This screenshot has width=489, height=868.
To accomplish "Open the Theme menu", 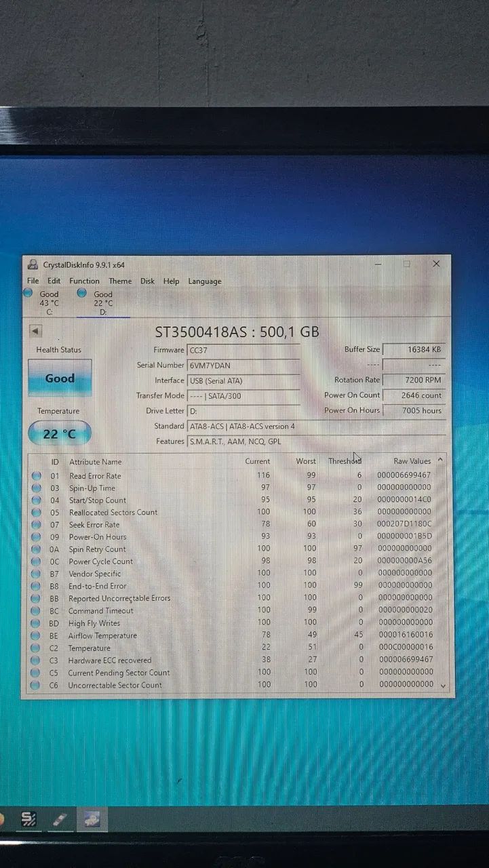I will click(x=120, y=281).
